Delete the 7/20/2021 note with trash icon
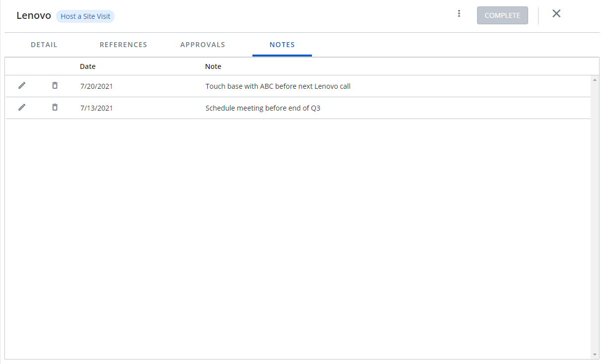This screenshot has height=364, width=603. [55, 85]
